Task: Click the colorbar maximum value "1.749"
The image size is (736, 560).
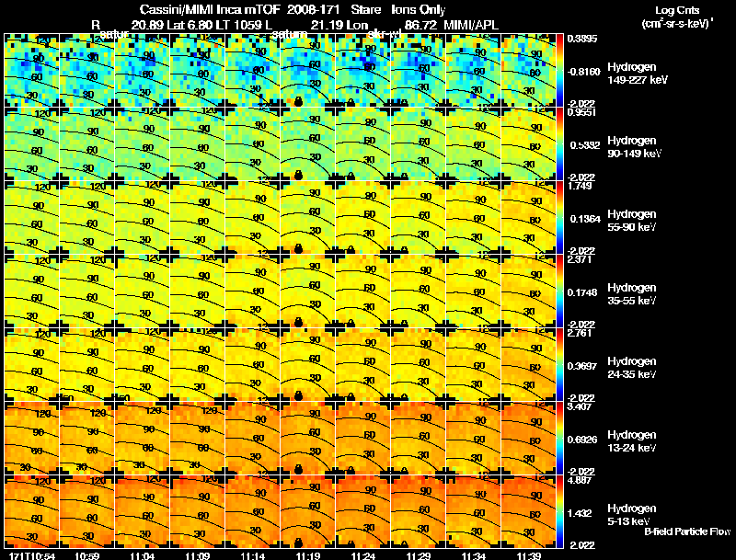Action: coord(580,186)
